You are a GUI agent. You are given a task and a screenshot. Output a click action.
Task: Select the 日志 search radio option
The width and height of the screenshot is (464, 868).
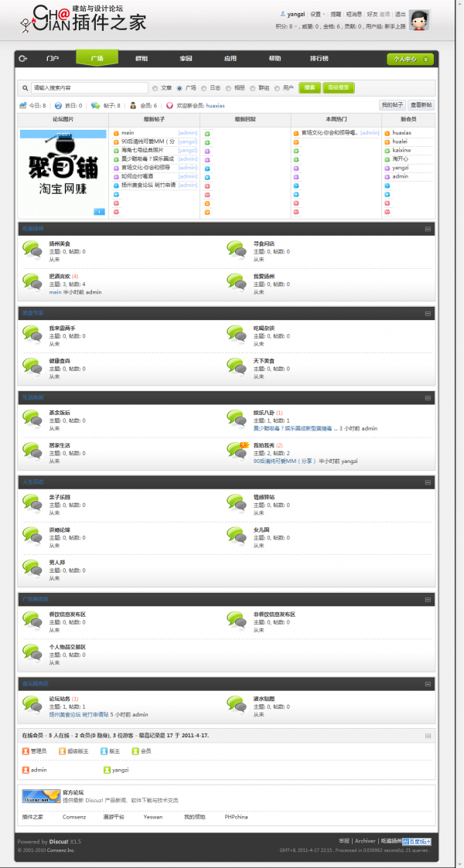tap(203, 88)
